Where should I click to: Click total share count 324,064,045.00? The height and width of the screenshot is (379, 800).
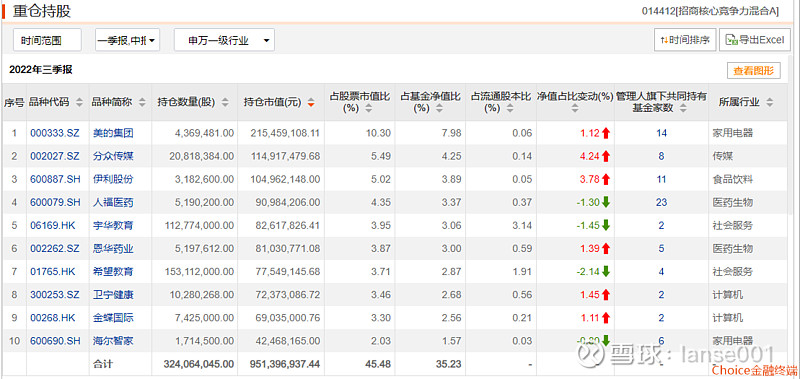pyautogui.click(x=198, y=364)
